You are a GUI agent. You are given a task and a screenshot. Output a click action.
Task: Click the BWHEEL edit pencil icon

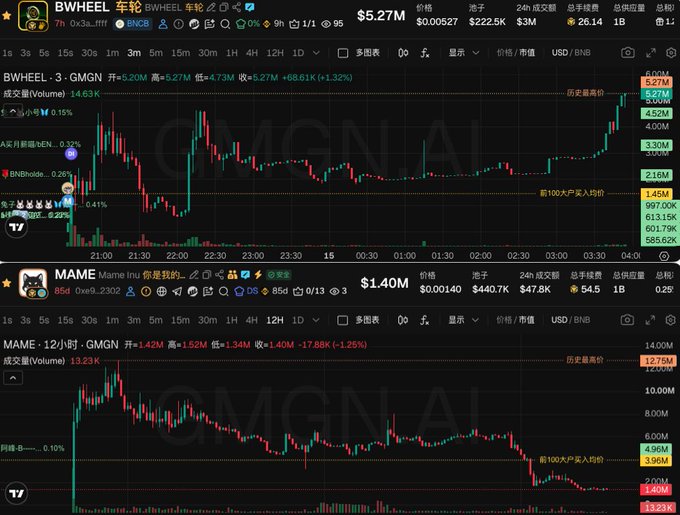click(211, 7)
